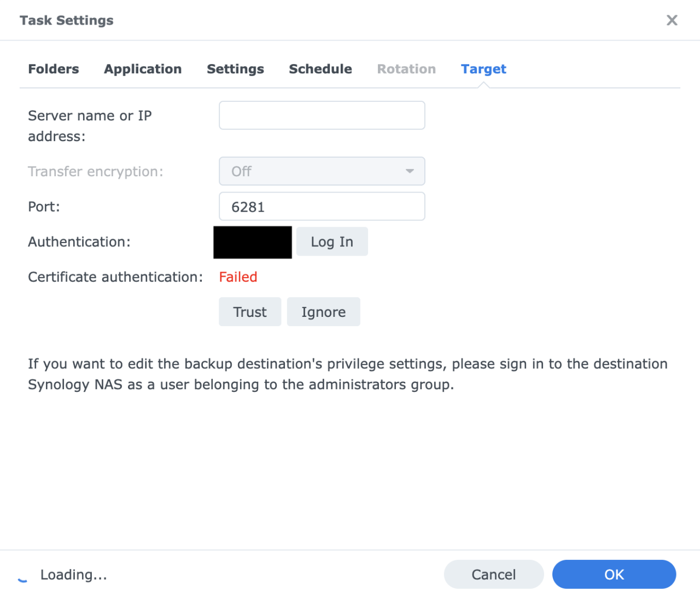Open the Settings tab
Viewport: 700px width, 596px height.
(x=235, y=69)
